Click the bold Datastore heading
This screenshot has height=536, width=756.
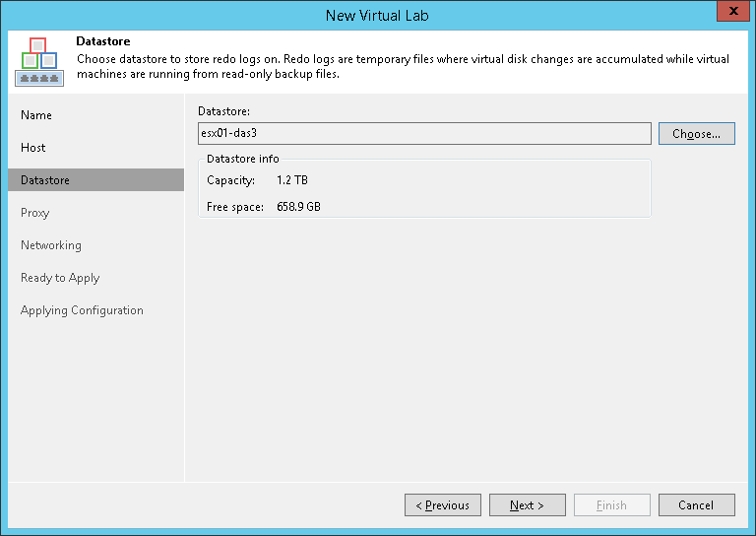click(103, 41)
